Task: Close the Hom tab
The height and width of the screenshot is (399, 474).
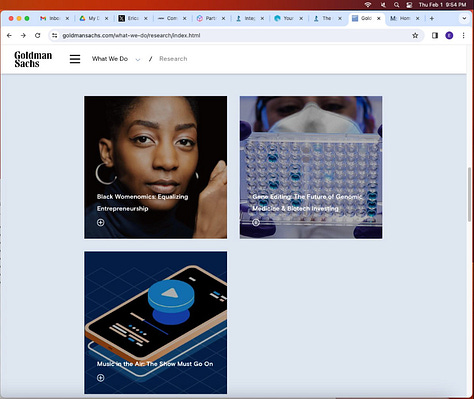Action: [x=417, y=18]
